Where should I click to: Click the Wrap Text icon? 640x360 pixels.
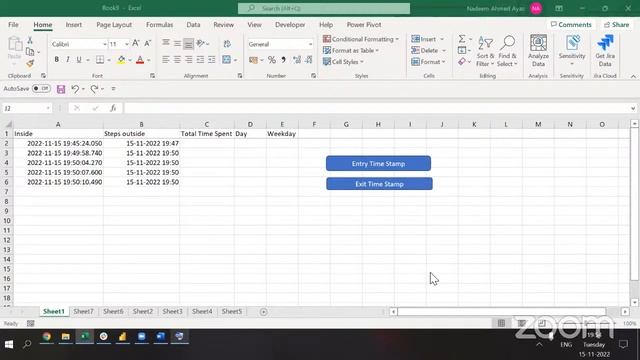[x=227, y=43]
